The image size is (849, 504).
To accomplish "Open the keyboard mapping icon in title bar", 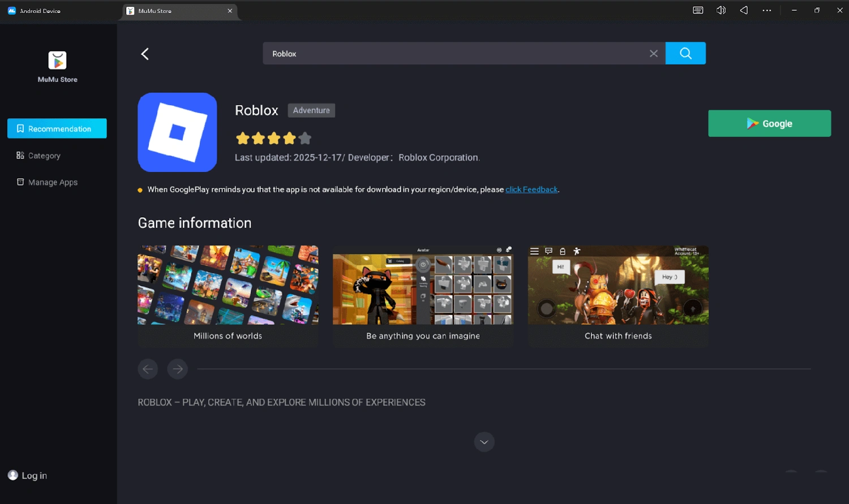I will pos(698,10).
